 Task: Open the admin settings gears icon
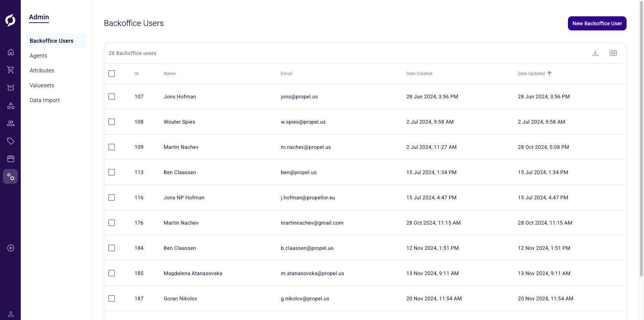pos(10,177)
